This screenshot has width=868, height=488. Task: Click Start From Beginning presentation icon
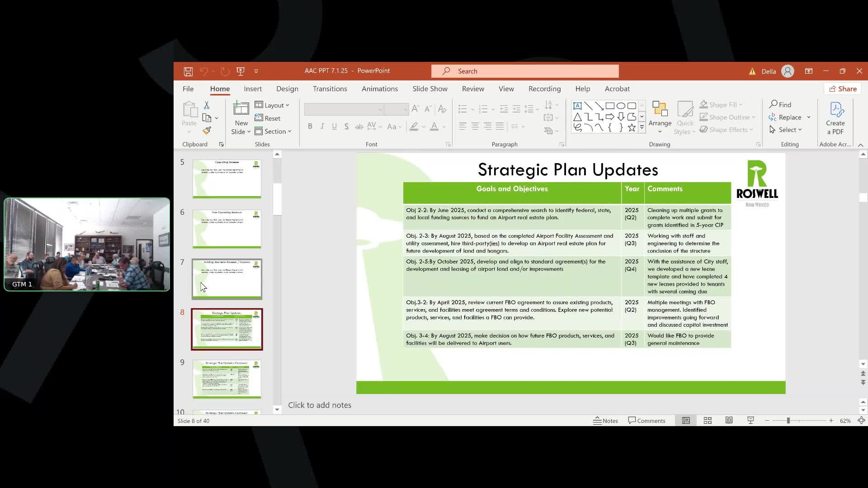241,71
